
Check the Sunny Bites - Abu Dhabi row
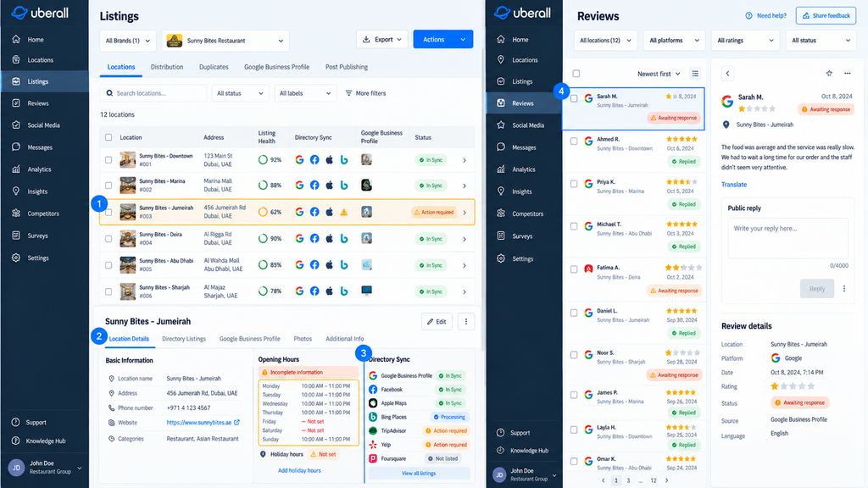coord(108,265)
